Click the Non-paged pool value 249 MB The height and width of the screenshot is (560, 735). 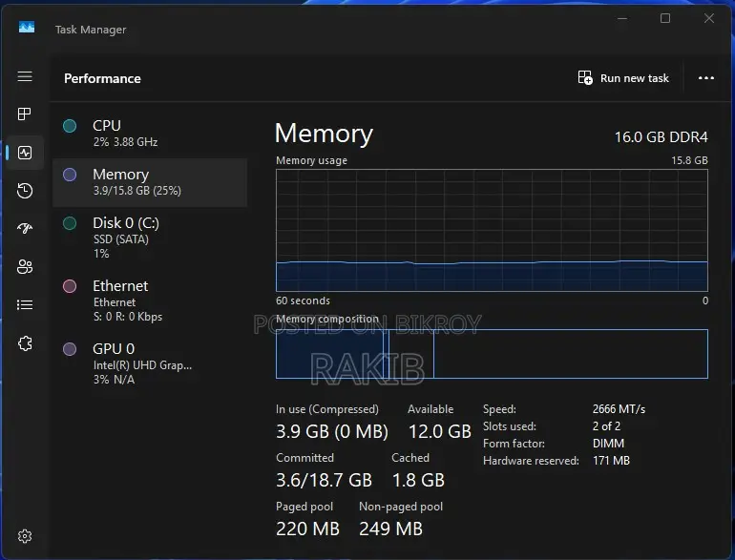390,529
